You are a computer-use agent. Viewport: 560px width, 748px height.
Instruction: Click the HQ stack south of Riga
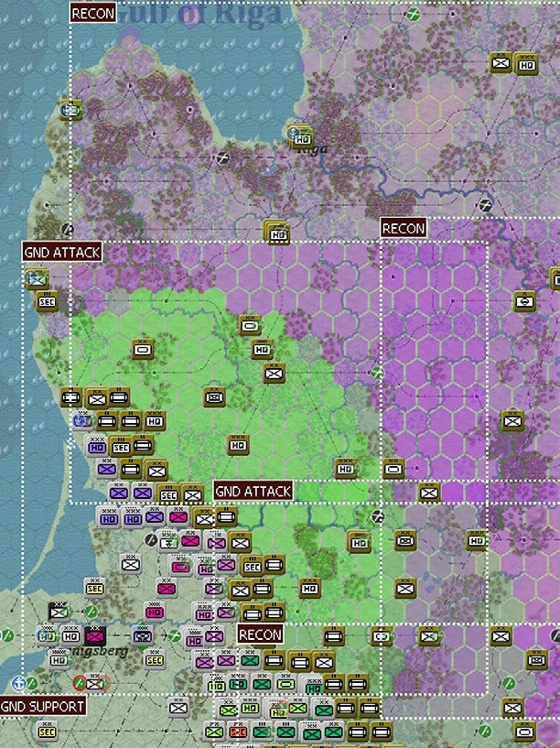click(276, 232)
